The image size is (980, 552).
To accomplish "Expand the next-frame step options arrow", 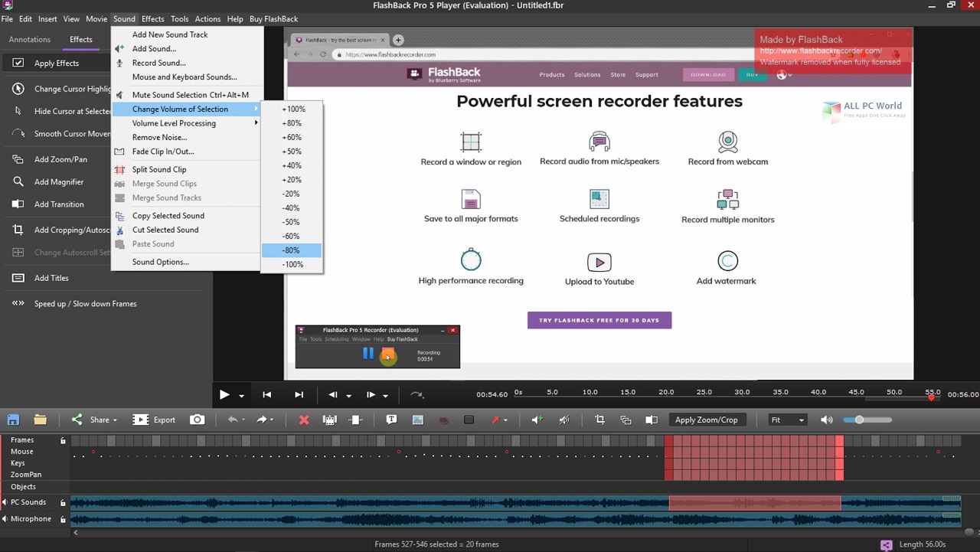I will [x=385, y=396].
